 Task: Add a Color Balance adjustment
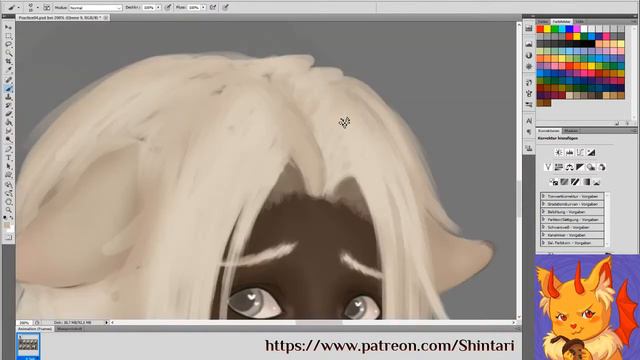pos(569,167)
